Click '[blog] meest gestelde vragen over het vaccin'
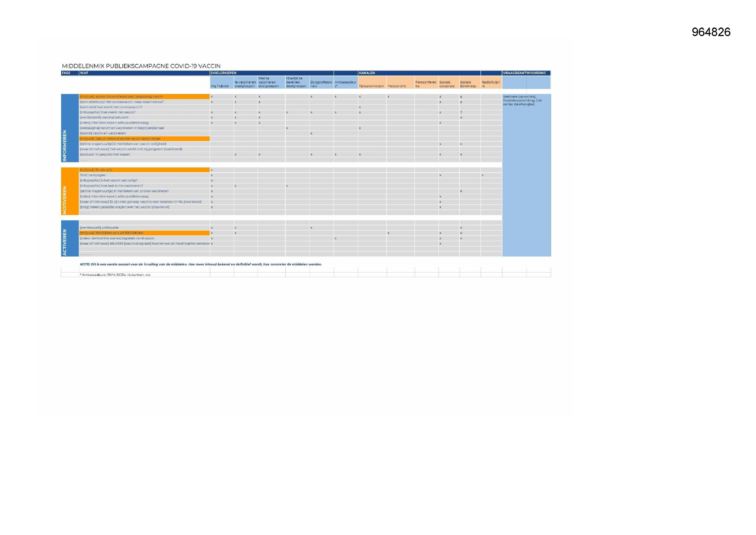 (144, 207)
